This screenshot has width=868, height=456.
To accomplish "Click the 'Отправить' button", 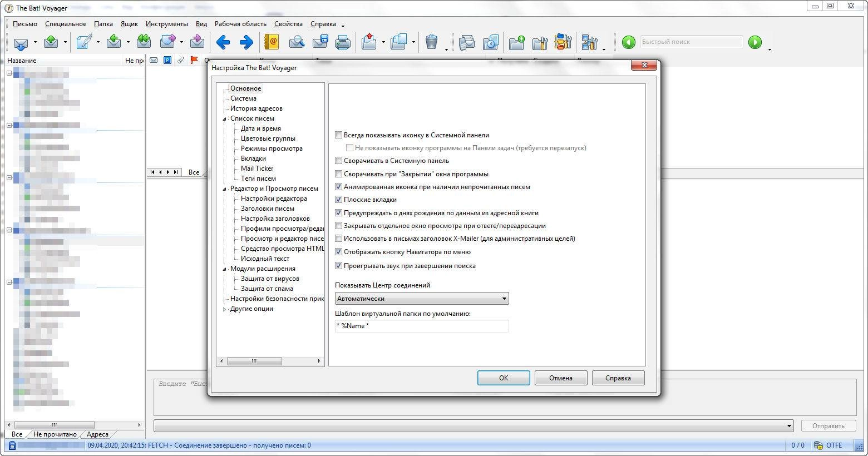I will tap(828, 426).
